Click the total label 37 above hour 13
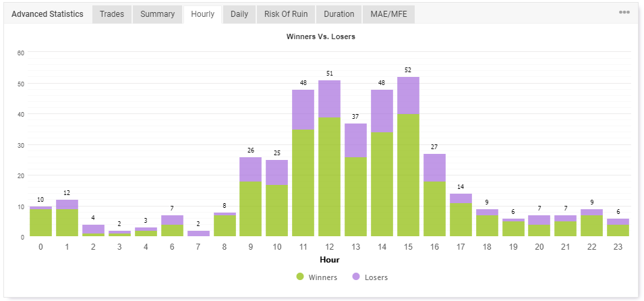 coord(355,117)
